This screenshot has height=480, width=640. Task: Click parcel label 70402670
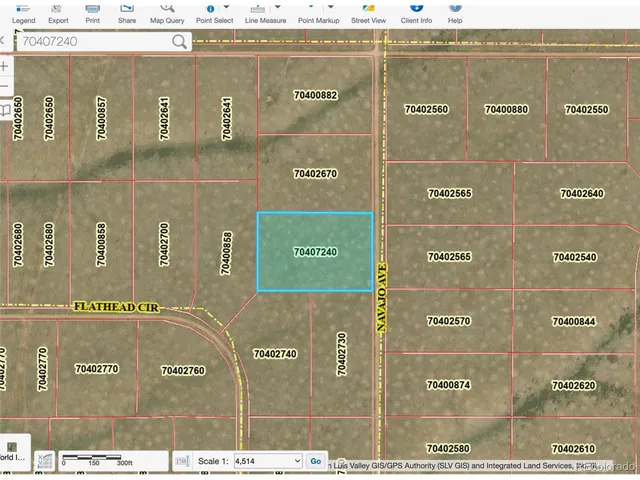316,174
